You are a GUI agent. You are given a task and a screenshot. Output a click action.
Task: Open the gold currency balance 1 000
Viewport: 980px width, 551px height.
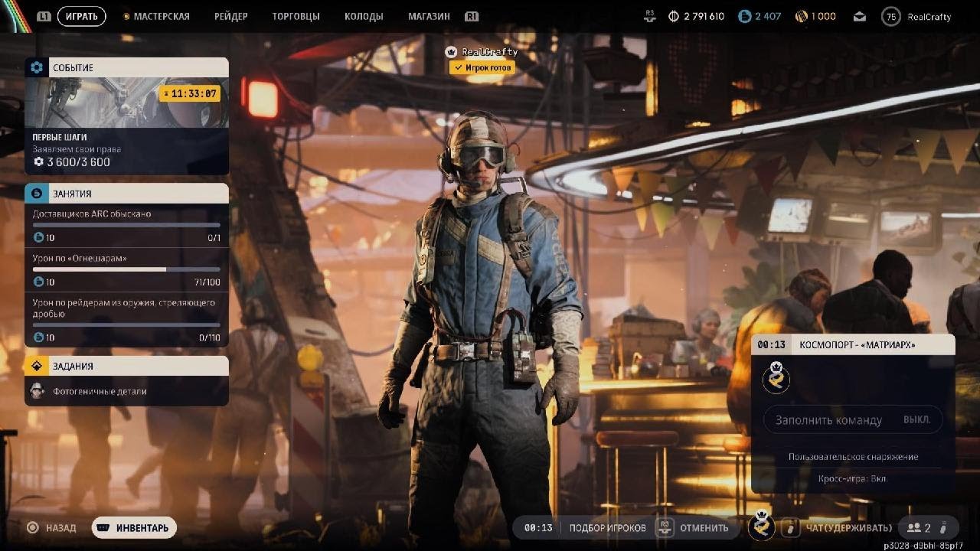click(815, 16)
